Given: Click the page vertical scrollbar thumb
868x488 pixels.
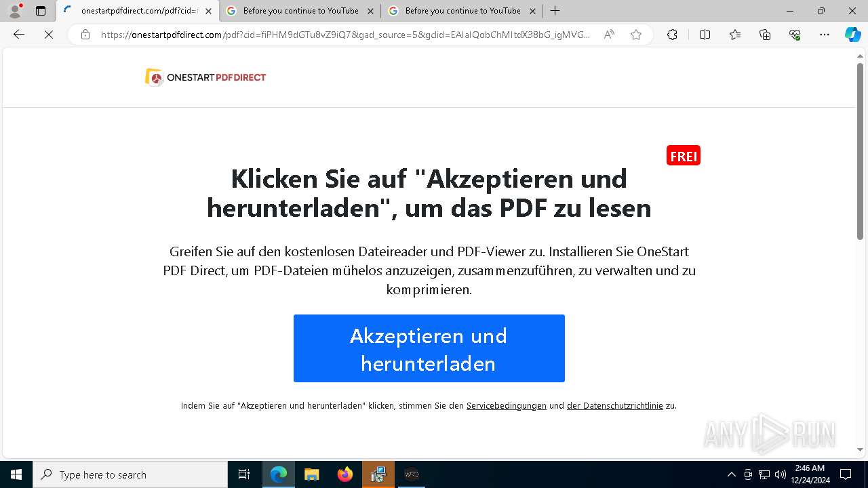Looking at the screenshot, I should pyautogui.click(x=860, y=152).
